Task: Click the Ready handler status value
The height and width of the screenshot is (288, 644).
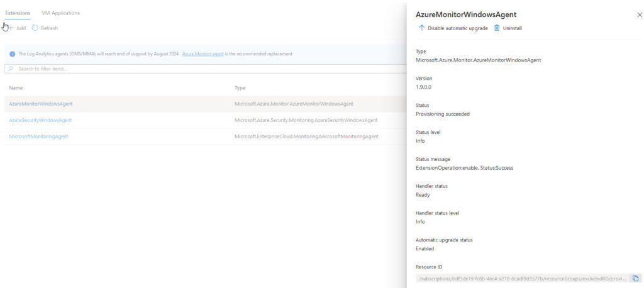Action: click(x=423, y=195)
